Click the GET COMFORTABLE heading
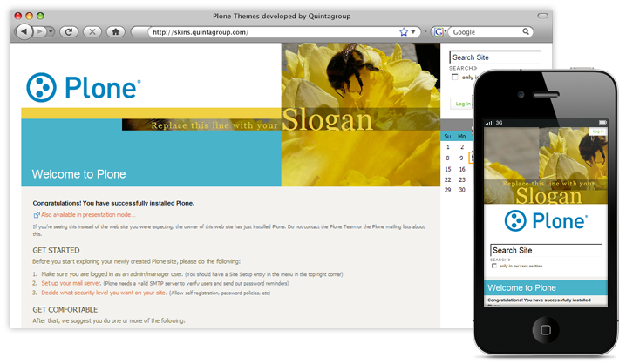Viewport: 626px width, 364px height. click(x=65, y=310)
